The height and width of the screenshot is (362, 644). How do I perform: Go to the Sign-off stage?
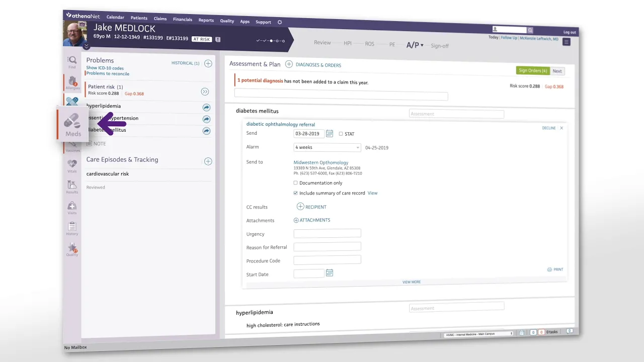[439, 46]
